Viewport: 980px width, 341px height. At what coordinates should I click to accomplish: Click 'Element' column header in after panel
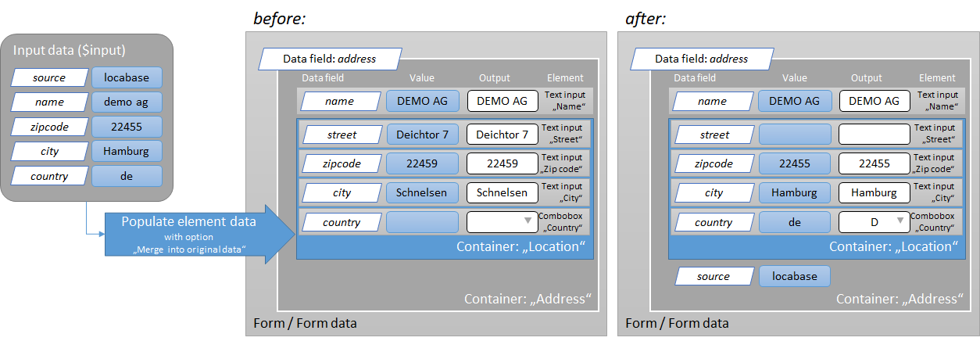[937, 78]
